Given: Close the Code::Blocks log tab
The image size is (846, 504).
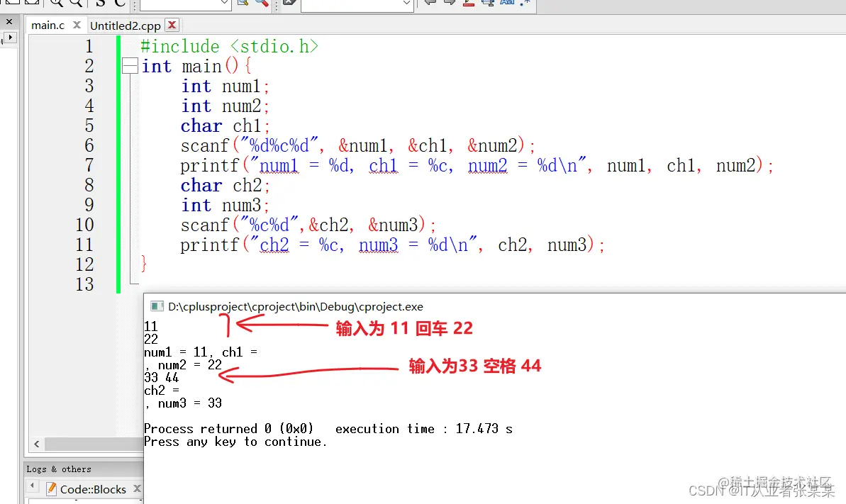Looking at the screenshot, I should 137,488.
